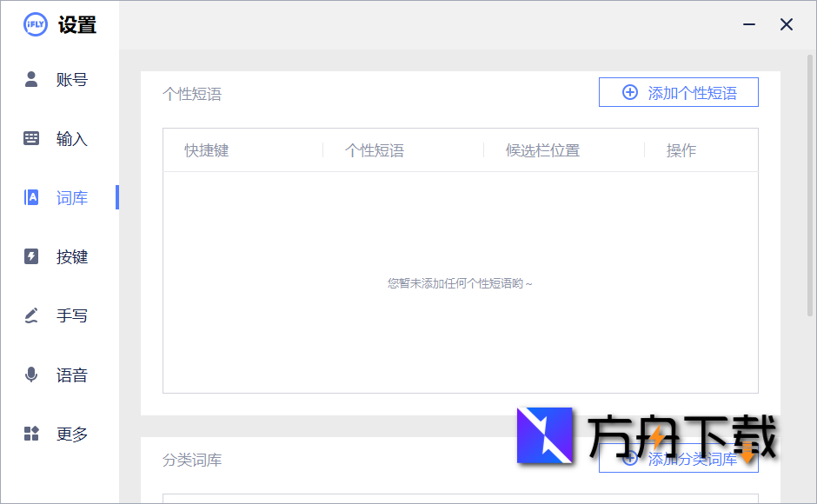
Task: Click the 添加个性短语 button
Action: (x=679, y=92)
